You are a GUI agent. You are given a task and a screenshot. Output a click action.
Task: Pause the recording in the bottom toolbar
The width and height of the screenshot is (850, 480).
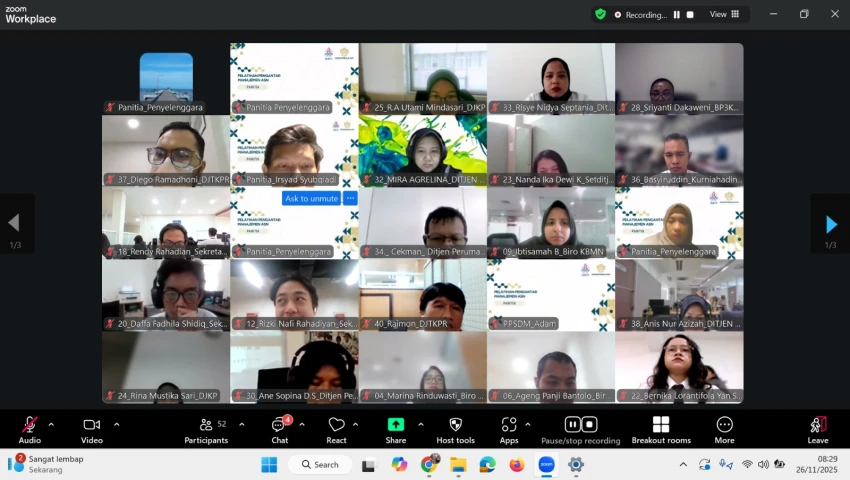point(572,424)
